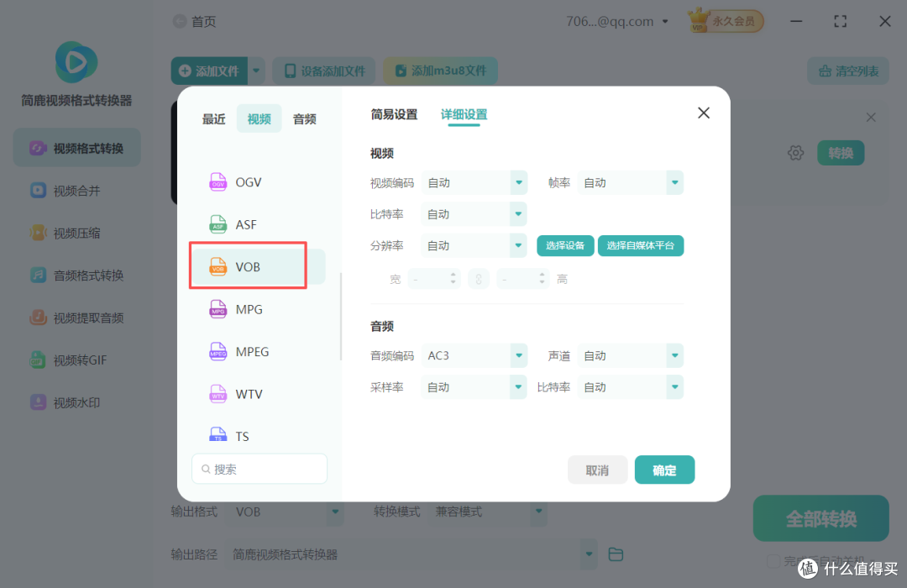This screenshot has width=907, height=588.
Task: Open output folder icon beside 输出路径
Action: tap(616, 554)
